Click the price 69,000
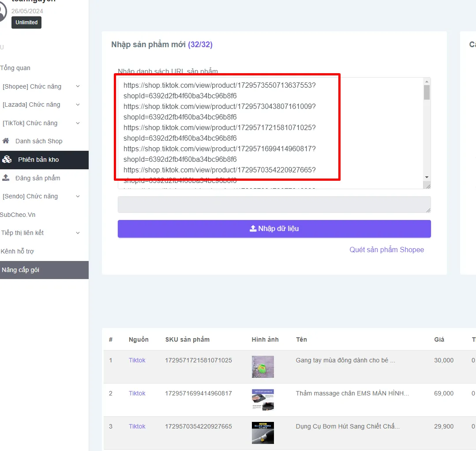This screenshot has width=476, height=451. click(444, 393)
